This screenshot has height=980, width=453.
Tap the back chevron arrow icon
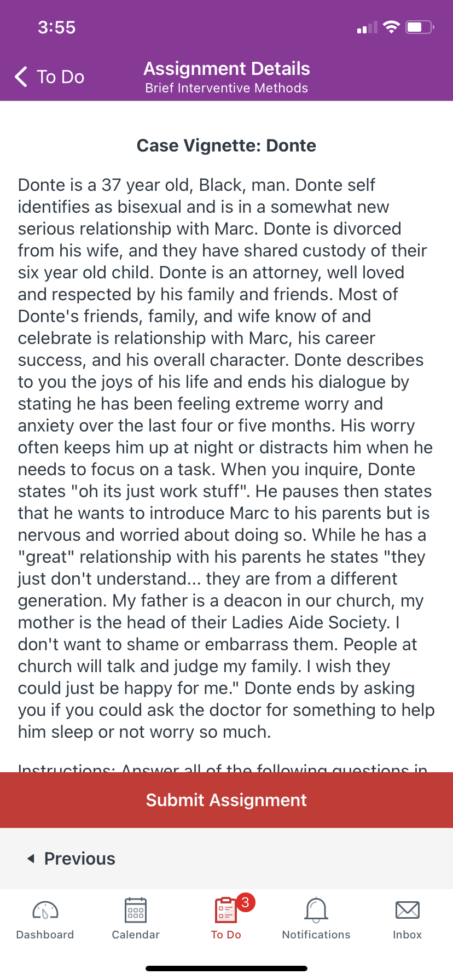click(21, 77)
